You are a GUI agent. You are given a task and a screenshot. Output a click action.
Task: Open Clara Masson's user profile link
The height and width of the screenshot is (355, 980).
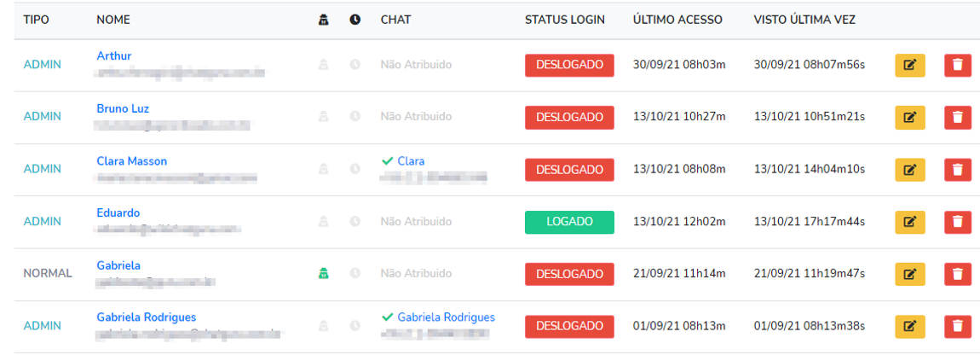(x=132, y=161)
